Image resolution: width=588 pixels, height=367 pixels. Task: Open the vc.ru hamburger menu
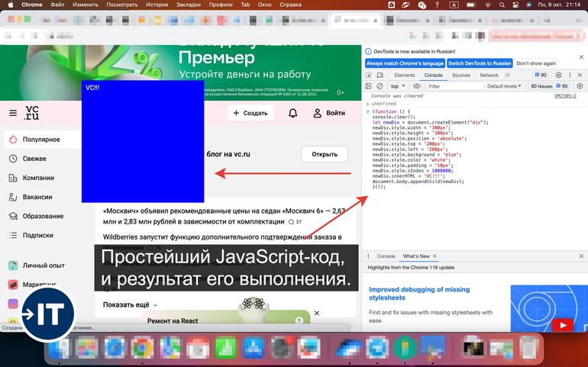pyautogui.click(x=13, y=113)
